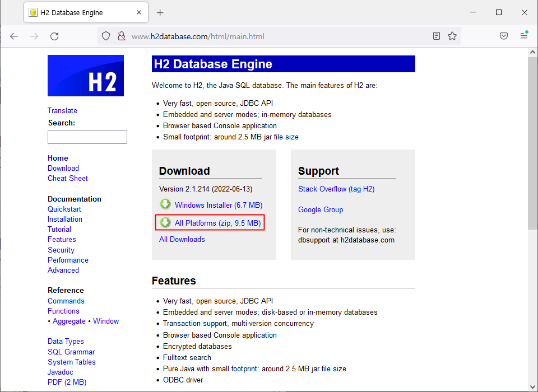
Task: Click the Version 2.1.214 (2022-06-13) text
Action: [x=206, y=189]
